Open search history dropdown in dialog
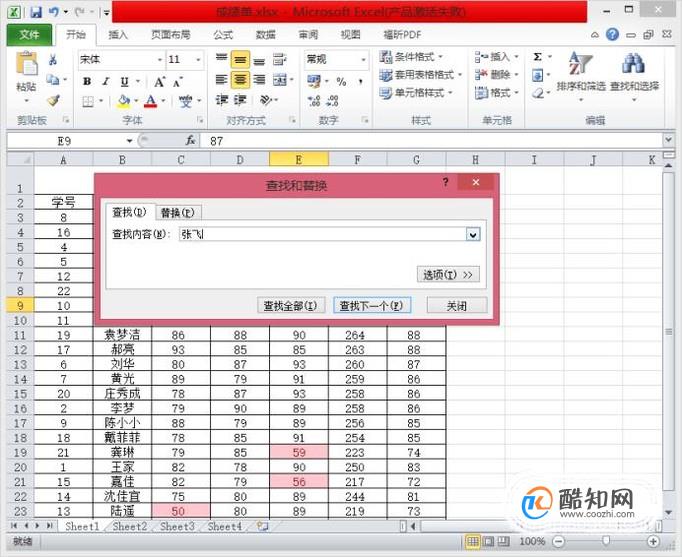The image size is (682, 557). tap(473, 235)
